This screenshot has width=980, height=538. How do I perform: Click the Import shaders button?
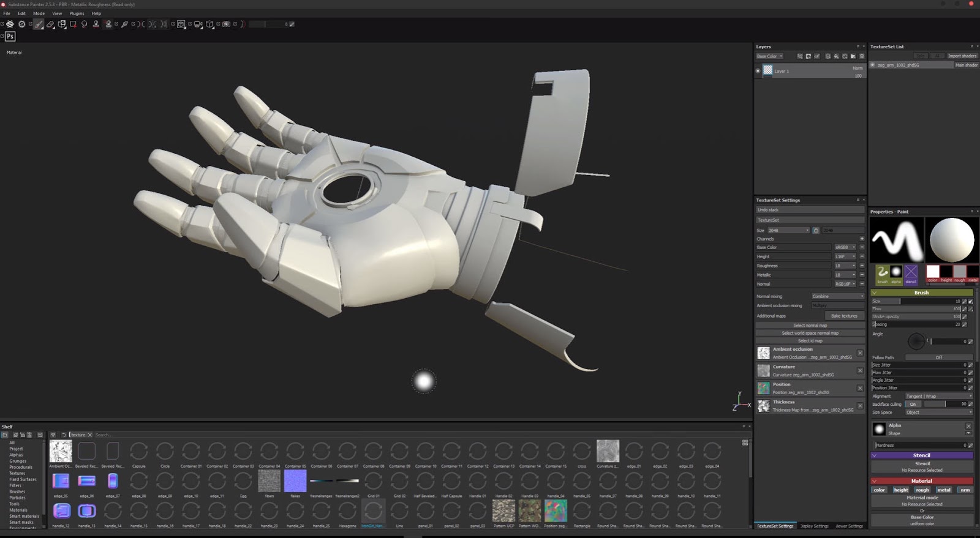(962, 56)
